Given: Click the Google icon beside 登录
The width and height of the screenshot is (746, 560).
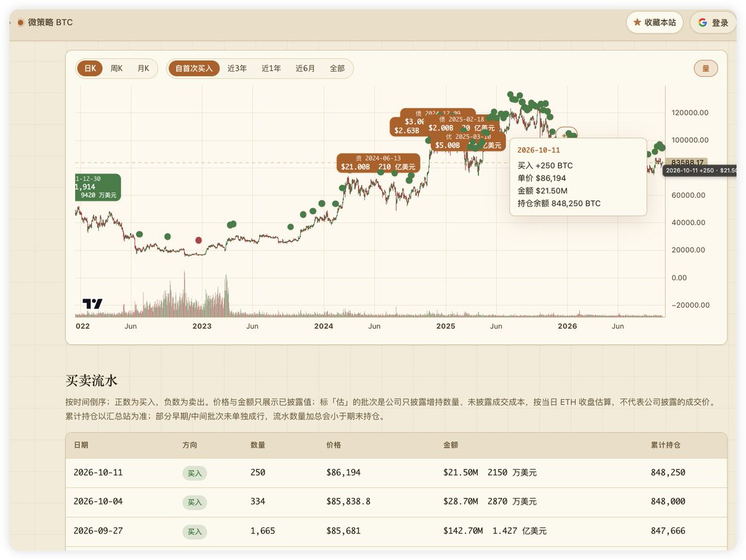Looking at the screenshot, I should tap(702, 22).
